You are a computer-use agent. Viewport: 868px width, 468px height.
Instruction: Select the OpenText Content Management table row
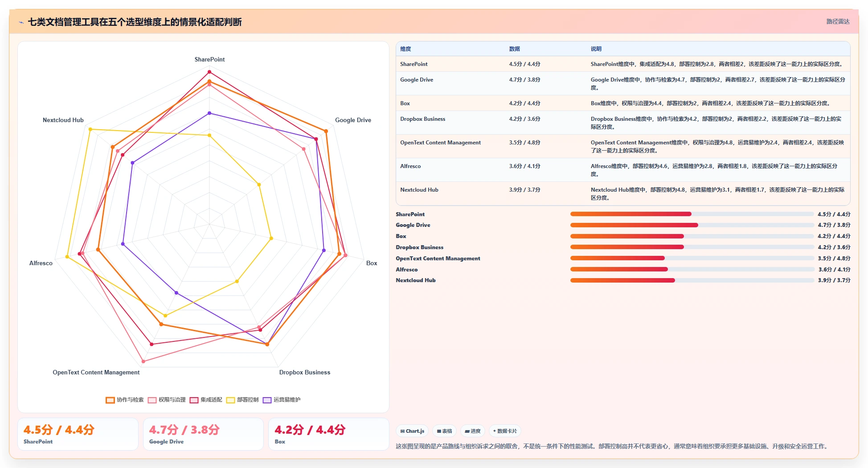coord(623,146)
